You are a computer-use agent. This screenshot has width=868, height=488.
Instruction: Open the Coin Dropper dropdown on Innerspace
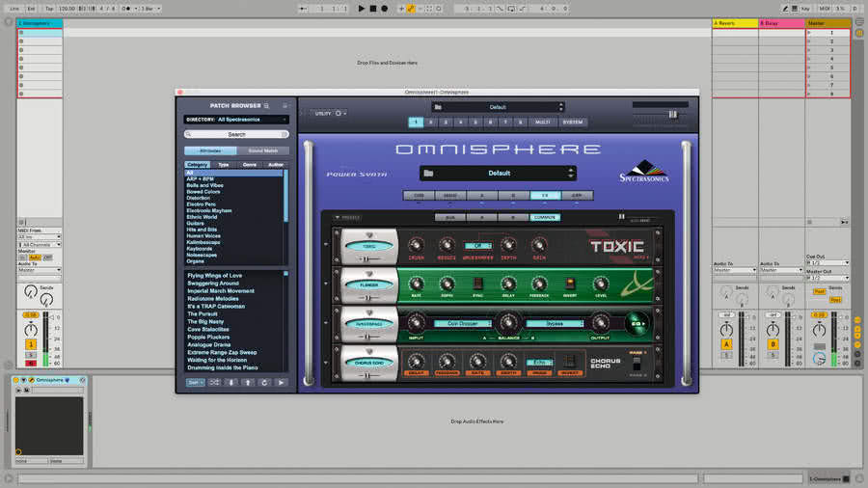pyautogui.click(x=463, y=323)
